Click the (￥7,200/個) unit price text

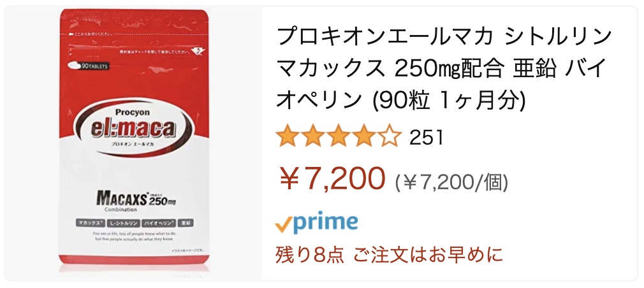(451, 182)
